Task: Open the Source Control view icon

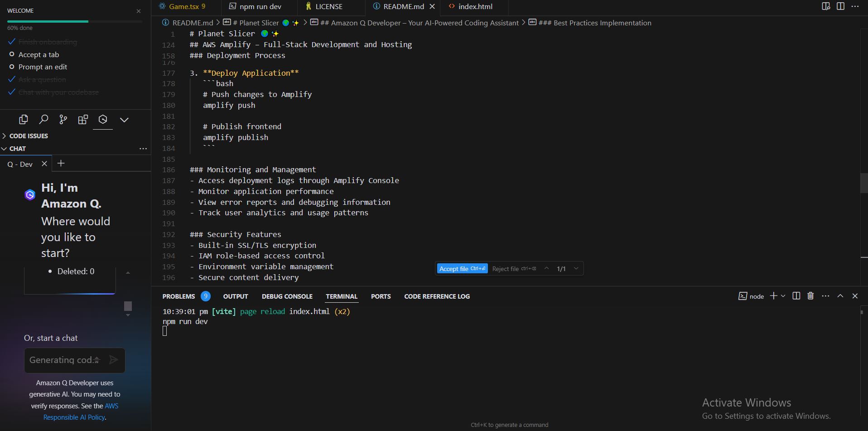Action: tap(63, 120)
